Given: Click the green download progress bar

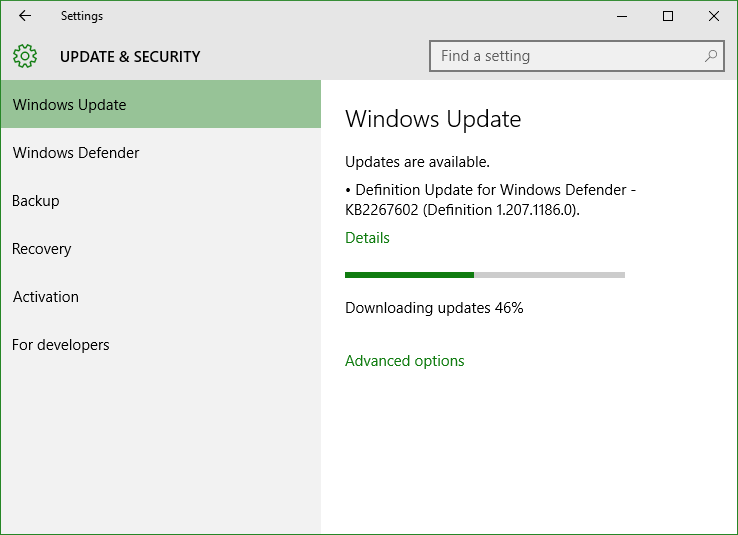Looking at the screenshot, I should coord(485,275).
